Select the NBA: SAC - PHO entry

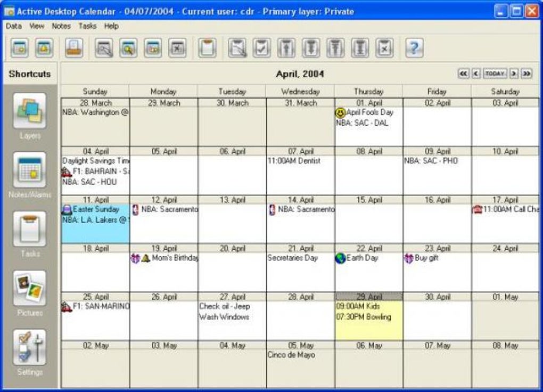431,161
